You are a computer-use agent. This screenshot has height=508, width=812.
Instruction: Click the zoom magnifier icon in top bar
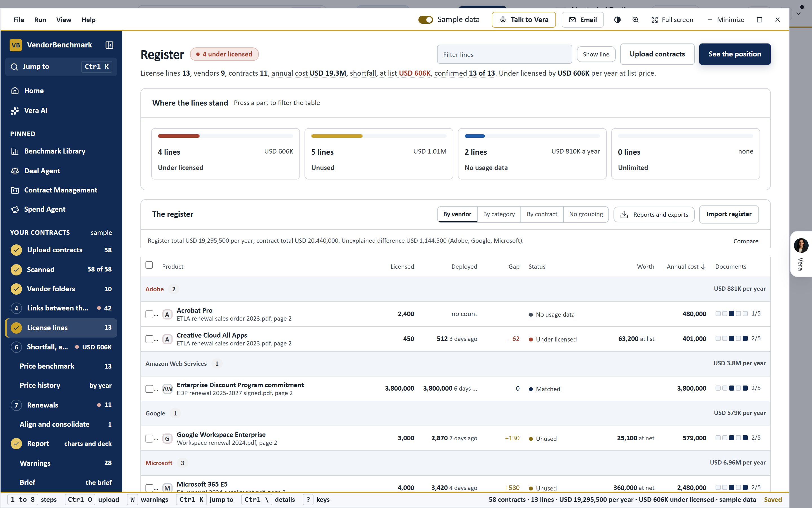[x=635, y=20]
